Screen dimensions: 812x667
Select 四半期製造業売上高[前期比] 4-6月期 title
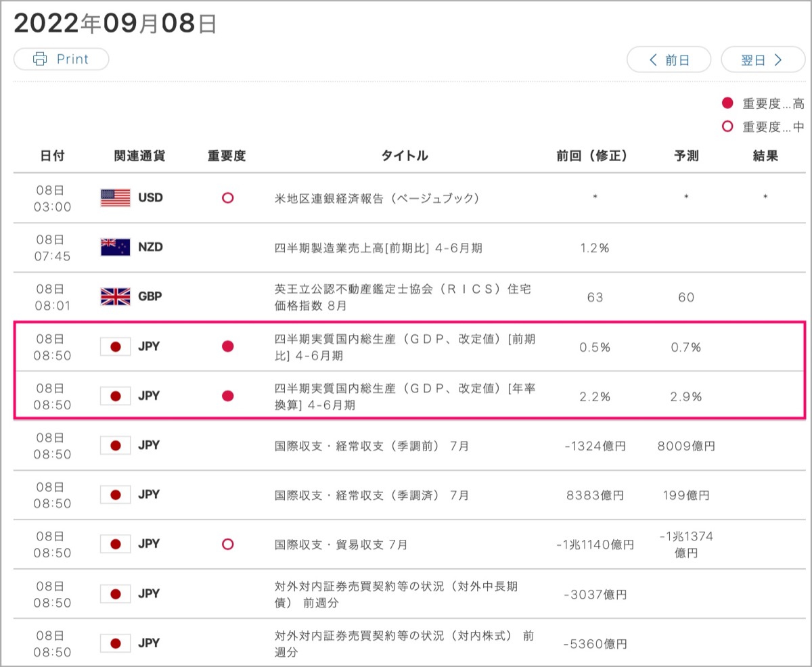coord(378,248)
